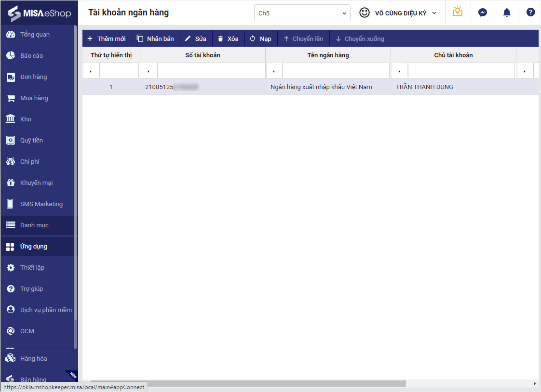
Task: Click filter input under Chủ tài khoản
Action: click(x=461, y=71)
